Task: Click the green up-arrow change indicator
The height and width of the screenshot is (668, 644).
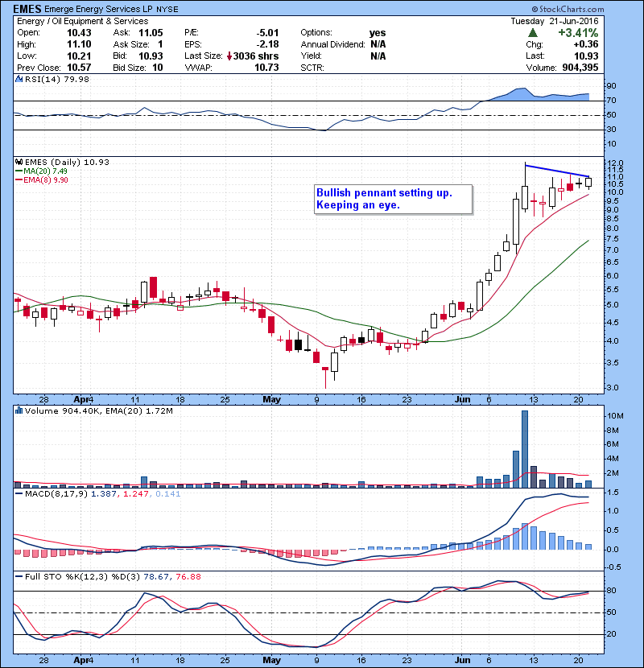Action: coord(532,33)
